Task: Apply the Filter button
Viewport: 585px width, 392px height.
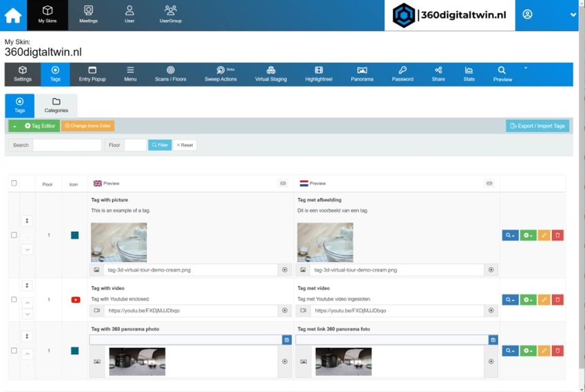Action: [160, 145]
